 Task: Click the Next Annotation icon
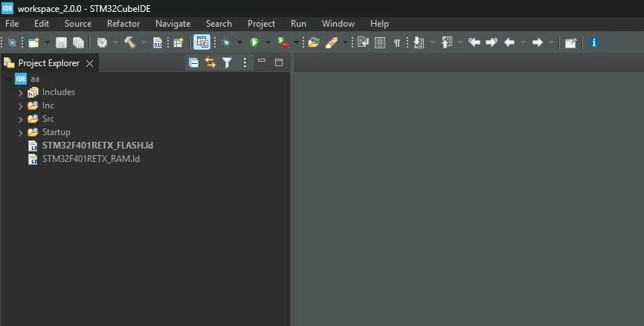[419, 42]
